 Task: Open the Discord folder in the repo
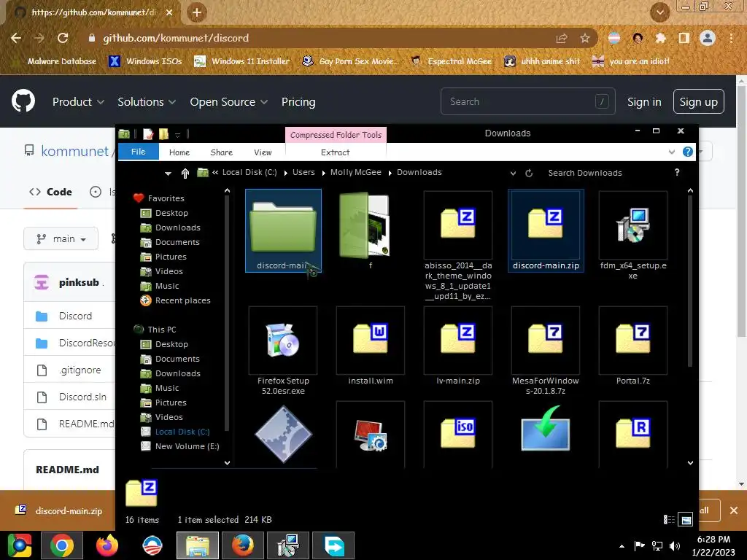pyautogui.click(x=75, y=316)
